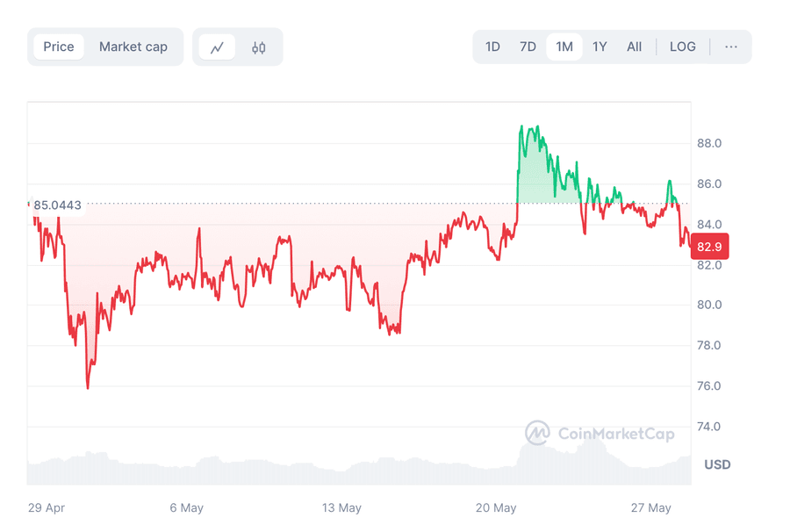Click the 20 May date axis label

click(x=497, y=508)
